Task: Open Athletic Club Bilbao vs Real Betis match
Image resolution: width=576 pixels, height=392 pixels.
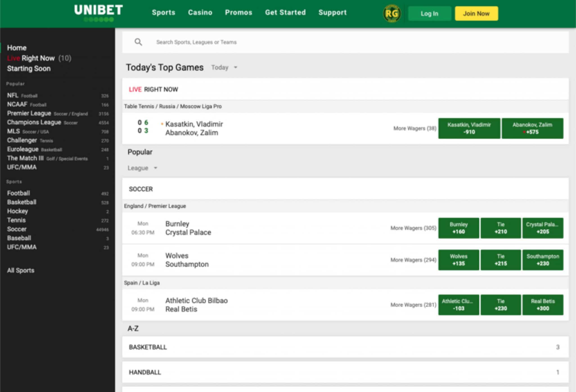Action: (196, 305)
